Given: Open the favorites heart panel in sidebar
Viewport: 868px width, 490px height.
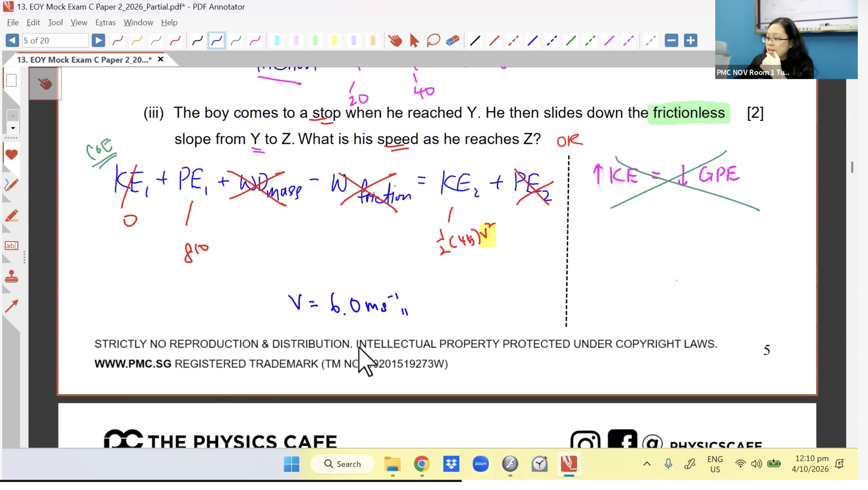Looking at the screenshot, I should pyautogui.click(x=11, y=155).
